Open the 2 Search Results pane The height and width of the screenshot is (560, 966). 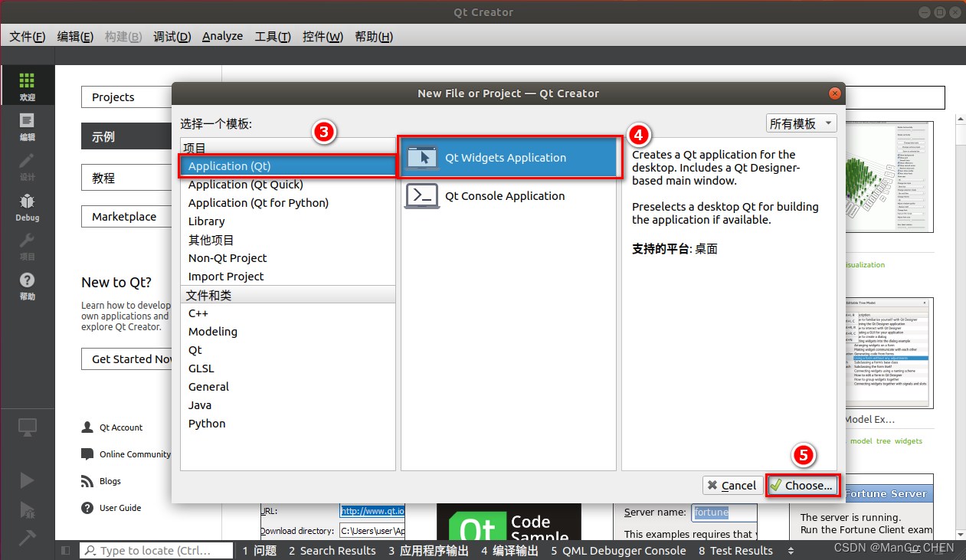click(332, 550)
